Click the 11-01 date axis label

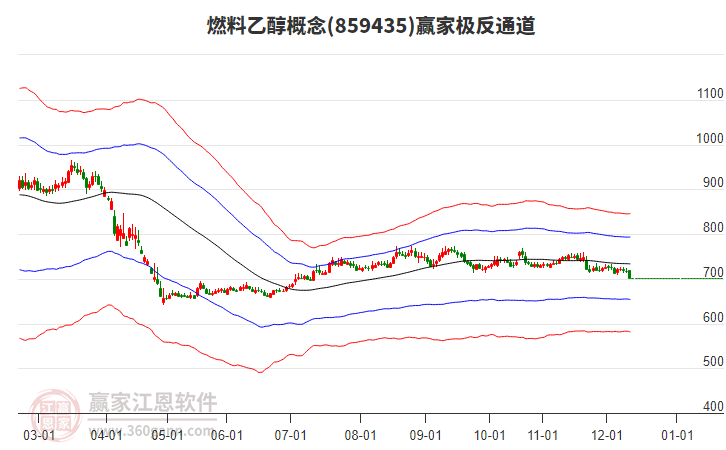tap(543, 435)
